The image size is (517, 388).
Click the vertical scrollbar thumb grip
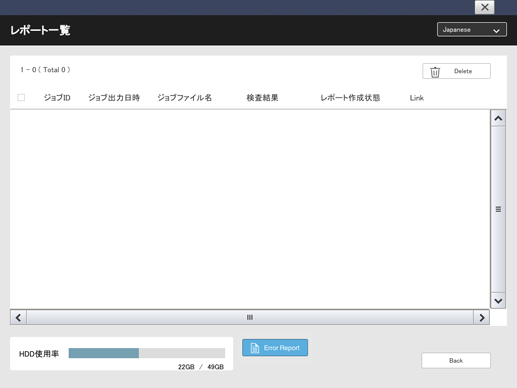pos(498,209)
